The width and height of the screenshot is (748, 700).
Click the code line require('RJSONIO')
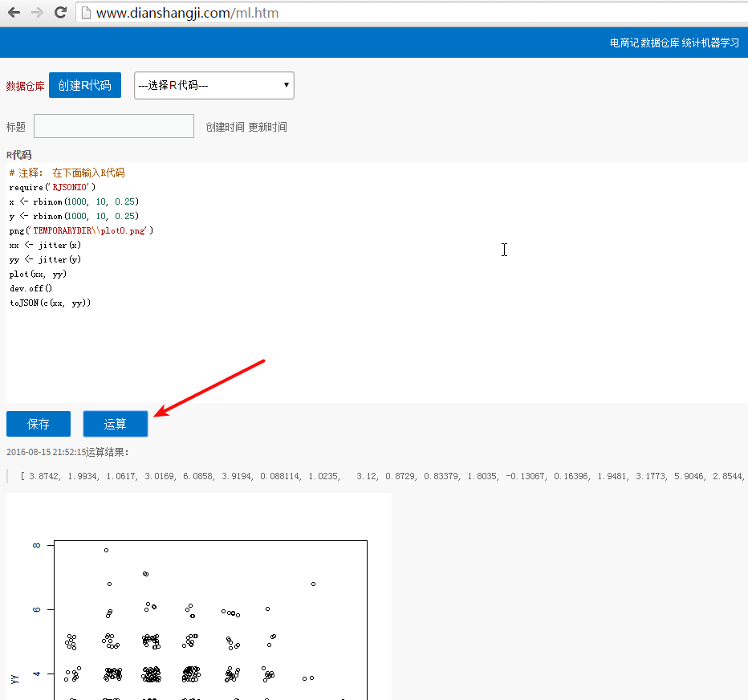pyautogui.click(x=52, y=187)
